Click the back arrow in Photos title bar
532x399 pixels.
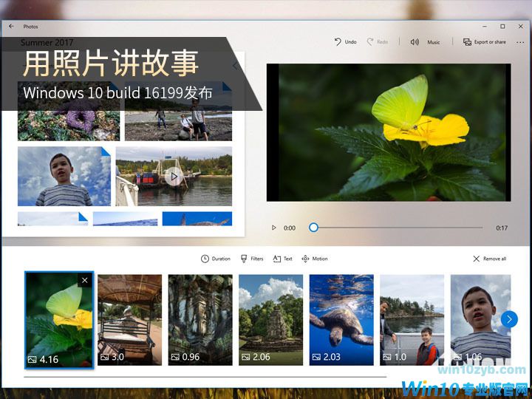click(x=11, y=26)
